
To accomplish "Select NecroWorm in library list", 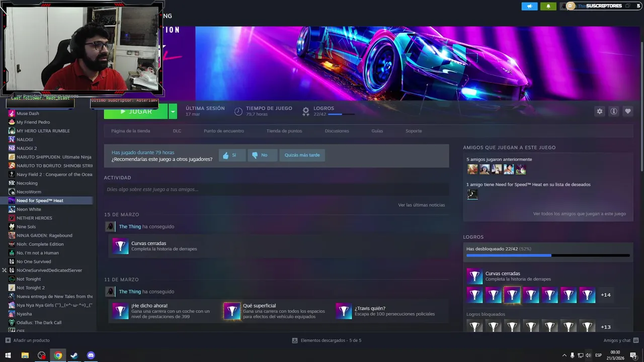I will pos(29,192).
